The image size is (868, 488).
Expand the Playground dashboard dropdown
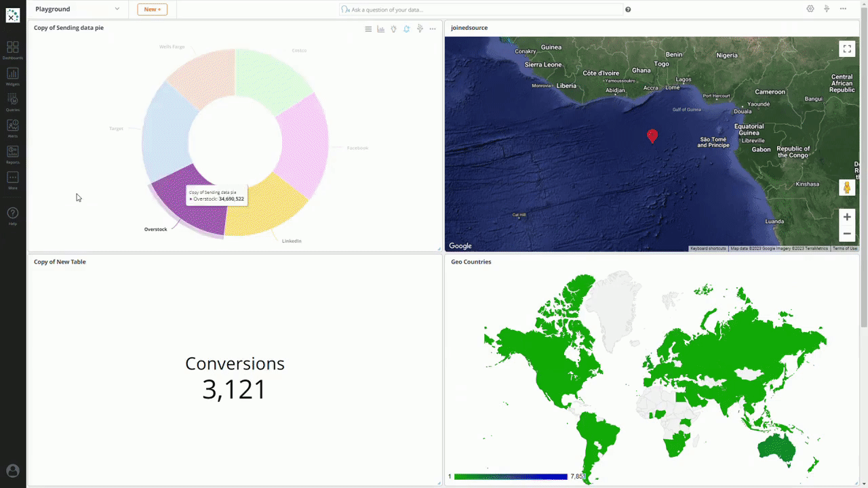117,9
